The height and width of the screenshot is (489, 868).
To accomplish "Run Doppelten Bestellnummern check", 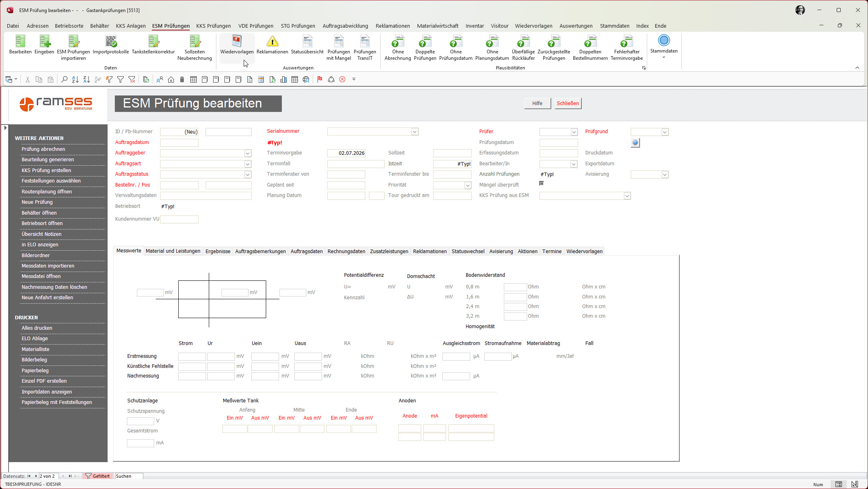I will click(590, 48).
